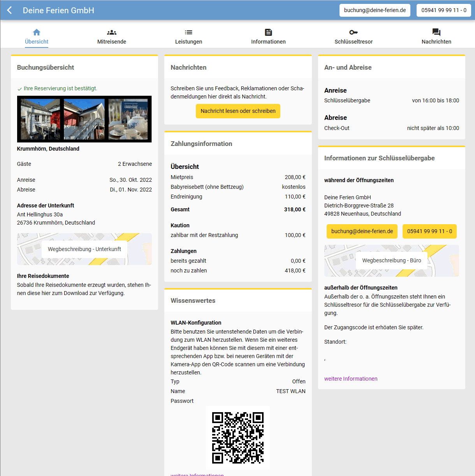Click phone number button in header

[x=443, y=10]
